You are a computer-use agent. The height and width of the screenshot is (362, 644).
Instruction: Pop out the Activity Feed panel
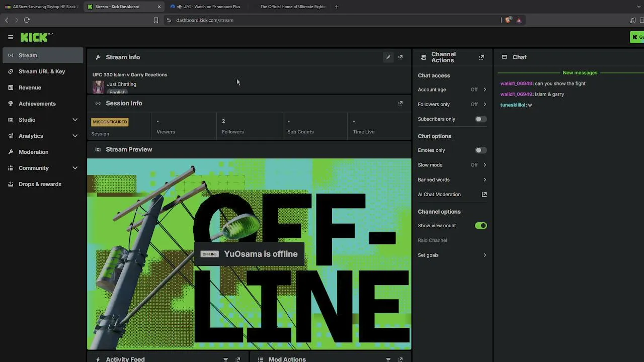[x=238, y=359]
